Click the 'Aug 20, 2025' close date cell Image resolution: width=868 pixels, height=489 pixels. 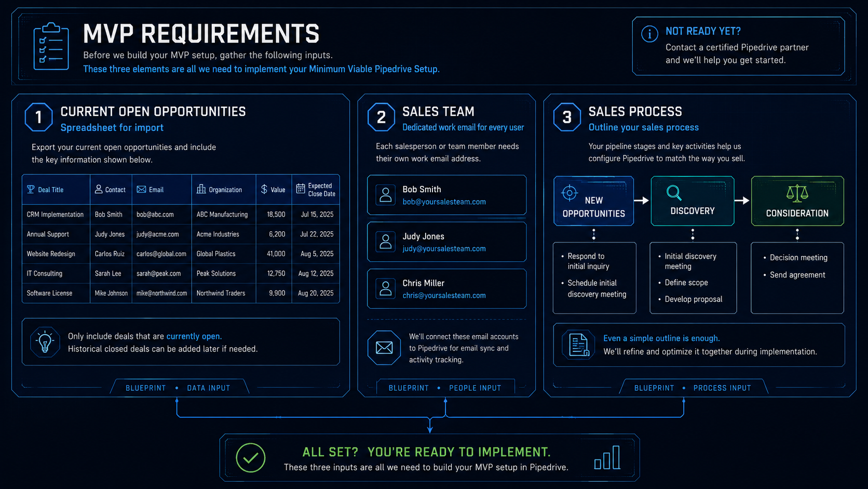[316, 294]
